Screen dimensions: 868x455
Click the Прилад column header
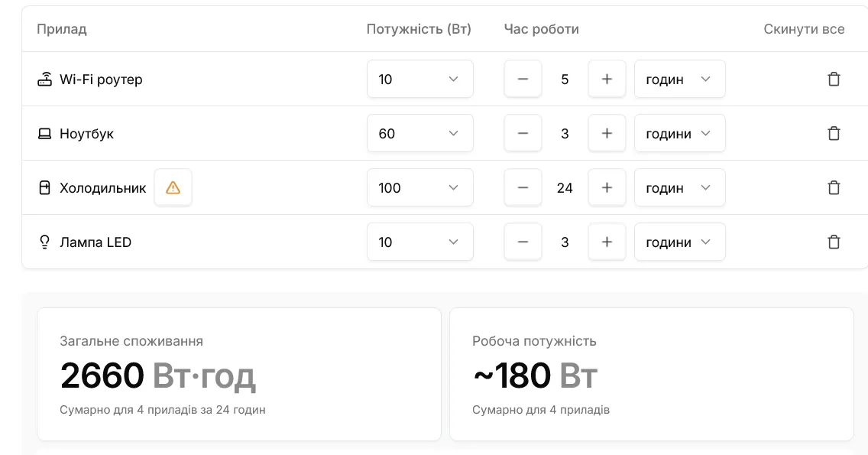[x=62, y=29]
